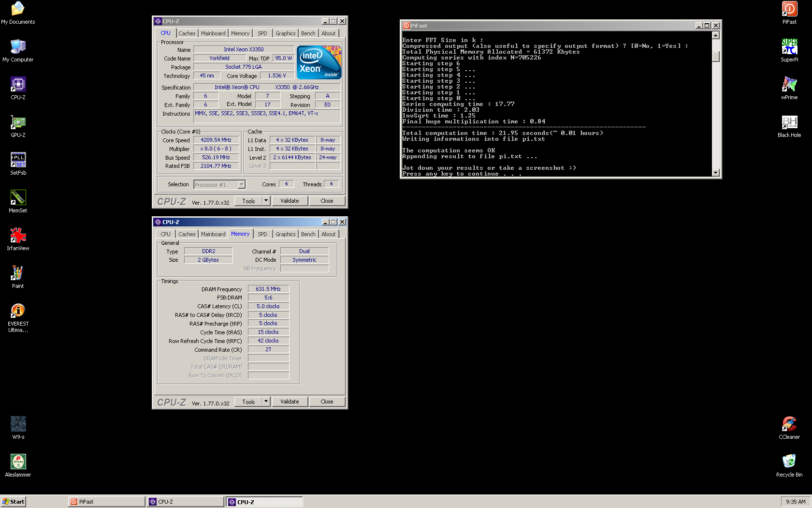Image resolution: width=812 pixels, height=508 pixels.
Task: Open the Aleslammer desktop icon
Action: [x=18, y=466]
